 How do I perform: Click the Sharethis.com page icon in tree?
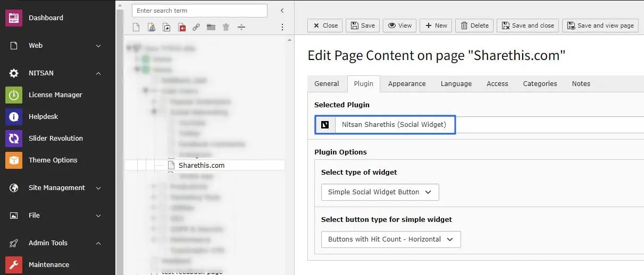click(171, 165)
